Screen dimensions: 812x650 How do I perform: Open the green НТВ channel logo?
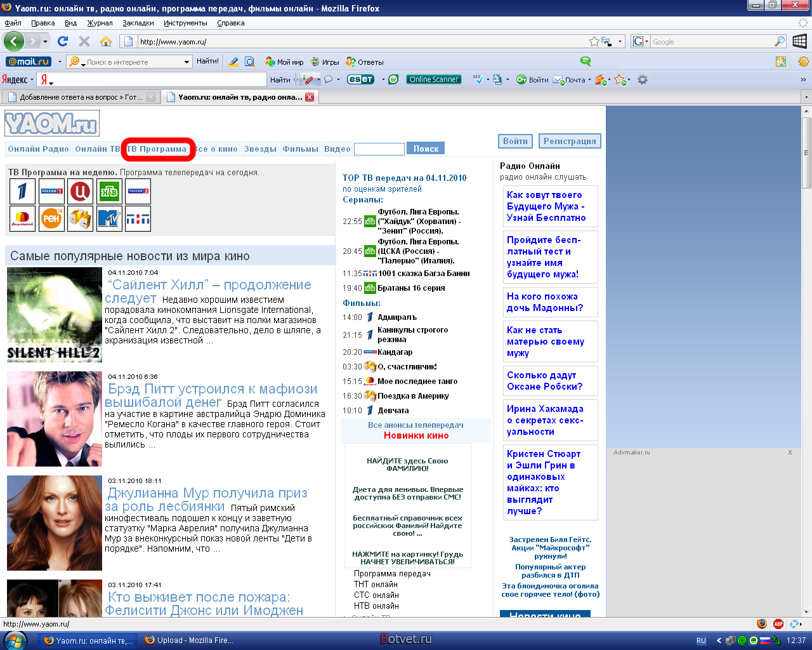point(109,191)
